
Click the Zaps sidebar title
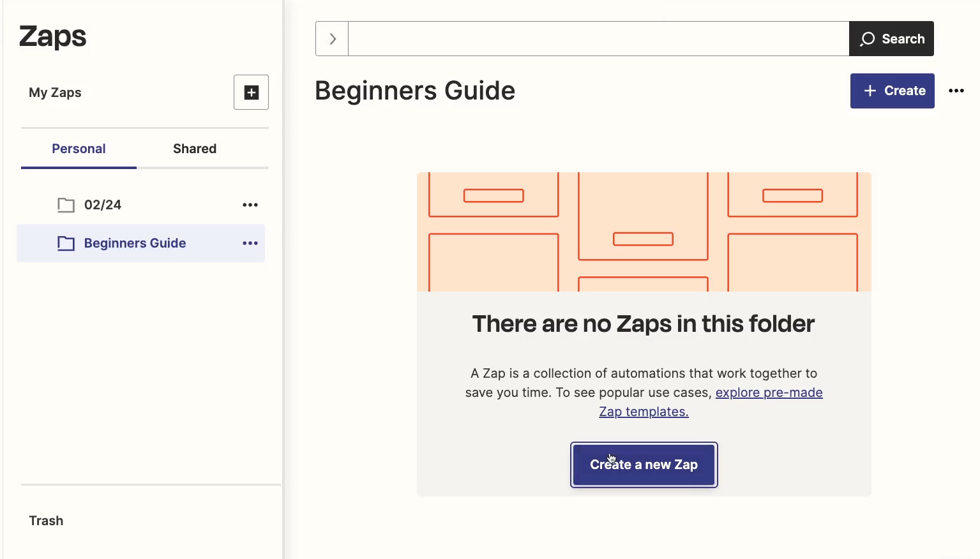(x=52, y=36)
